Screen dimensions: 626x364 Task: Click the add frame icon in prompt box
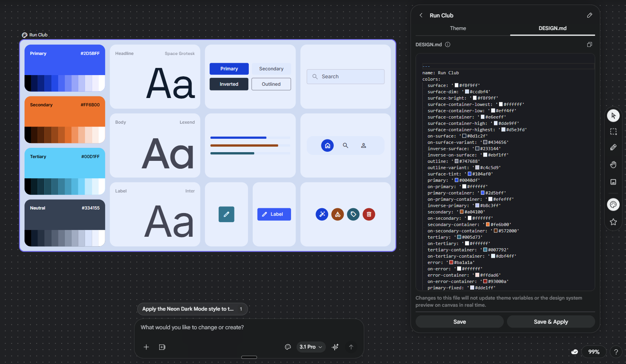coord(162,347)
